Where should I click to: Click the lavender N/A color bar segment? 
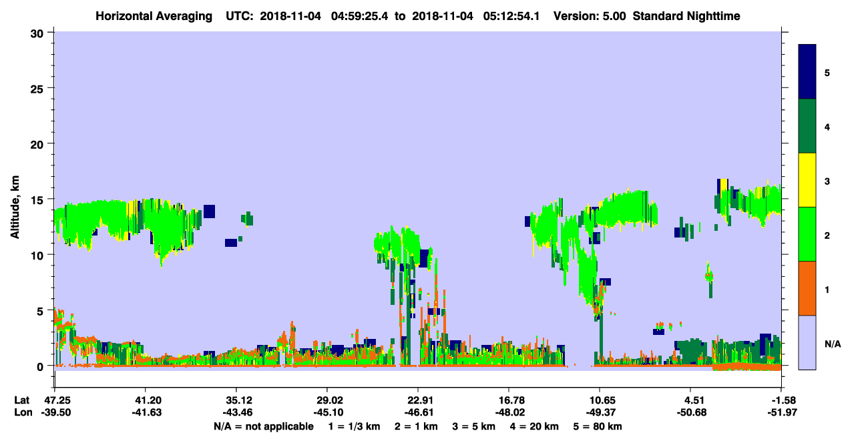coord(807,342)
